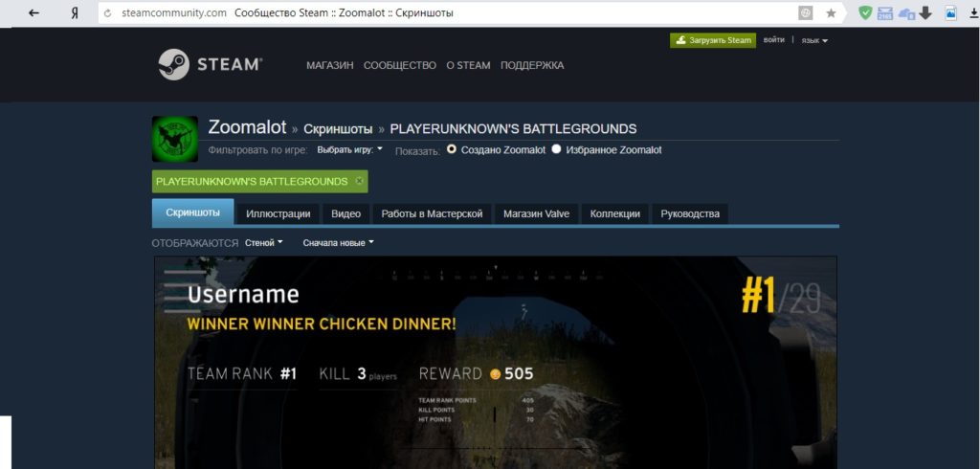Select the 'Создано Zoomalot' radio button
This screenshot has height=469, width=980.
point(452,149)
